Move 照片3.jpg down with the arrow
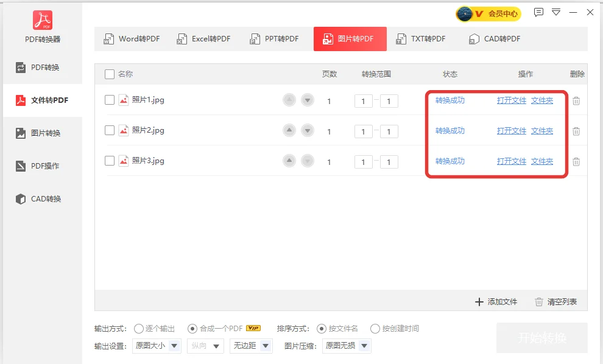The image size is (603, 364). point(308,161)
